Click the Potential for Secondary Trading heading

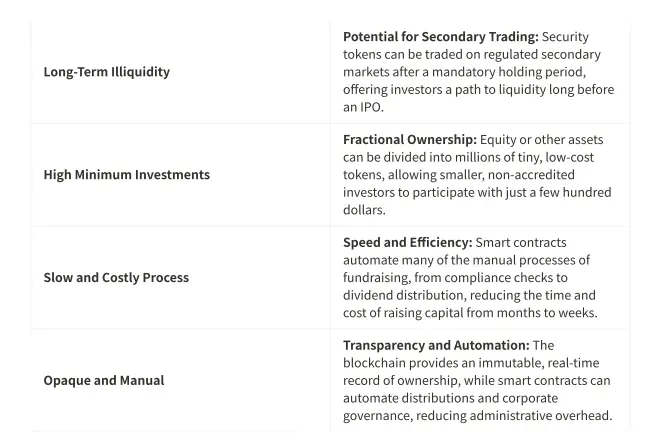click(440, 37)
